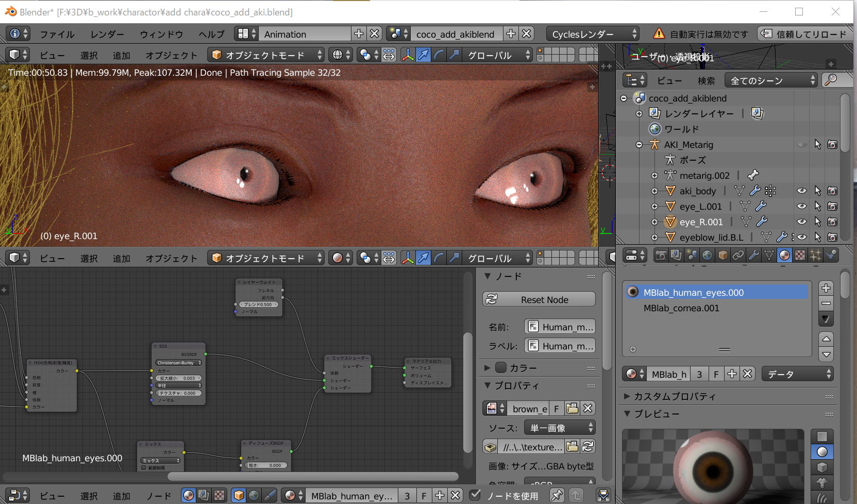Add a new material slot with plus
The width and height of the screenshot is (857, 504).
(x=826, y=288)
